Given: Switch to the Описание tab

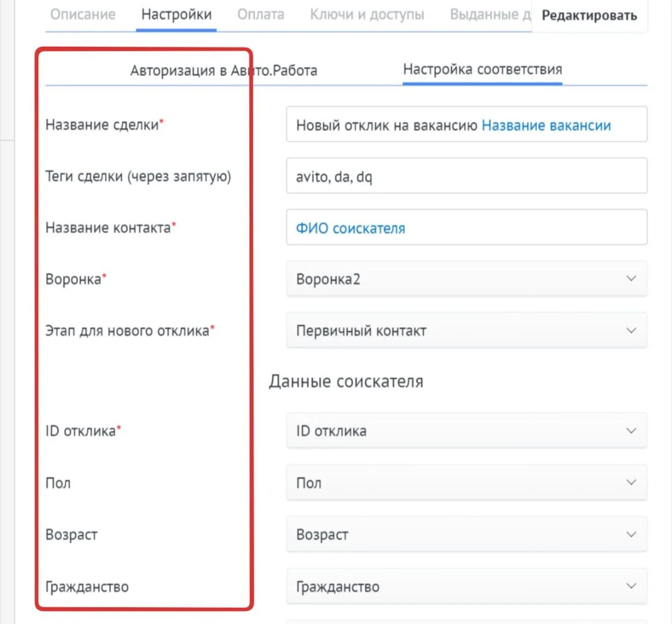Looking at the screenshot, I should [83, 15].
